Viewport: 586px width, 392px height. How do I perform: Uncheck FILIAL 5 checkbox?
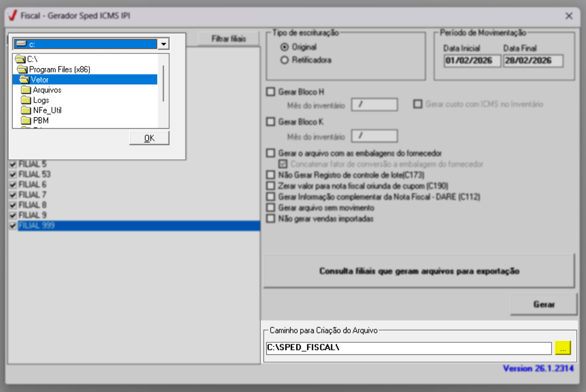point(13,164)
